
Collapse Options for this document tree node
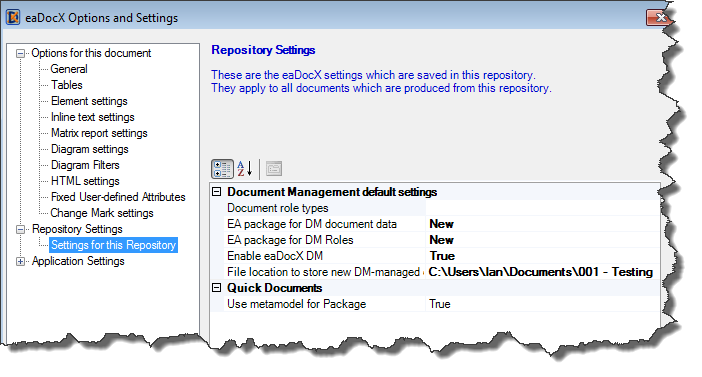[21, 54]
